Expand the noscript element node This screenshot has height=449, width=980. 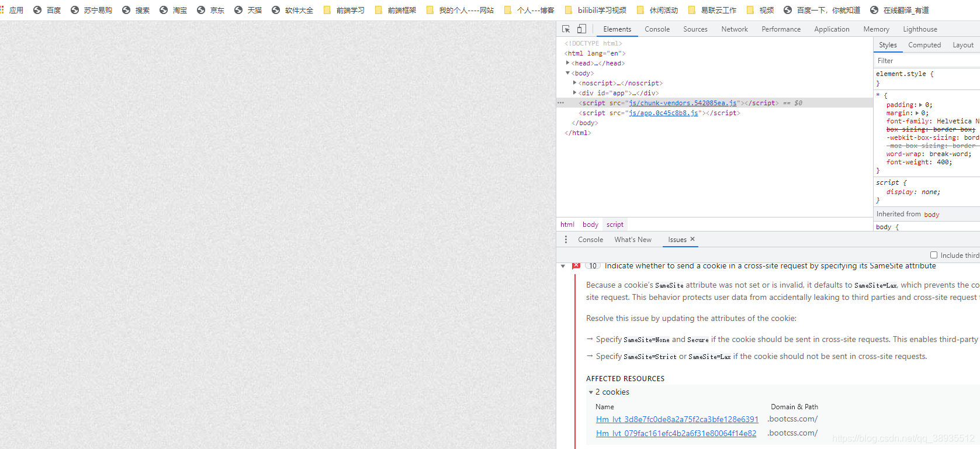point(575,83)
